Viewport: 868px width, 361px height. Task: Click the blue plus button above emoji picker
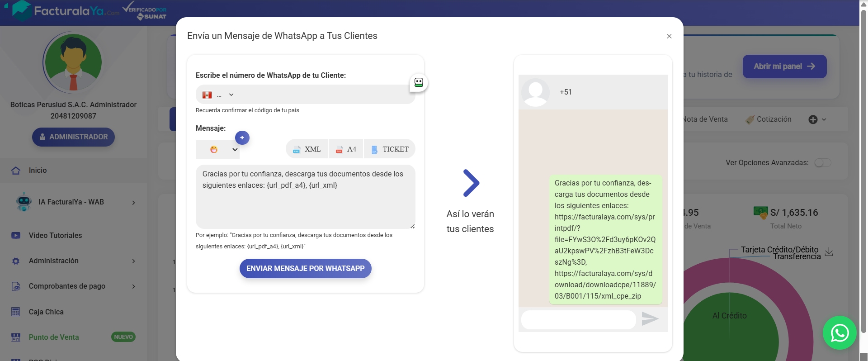click(x=242, y=138)
